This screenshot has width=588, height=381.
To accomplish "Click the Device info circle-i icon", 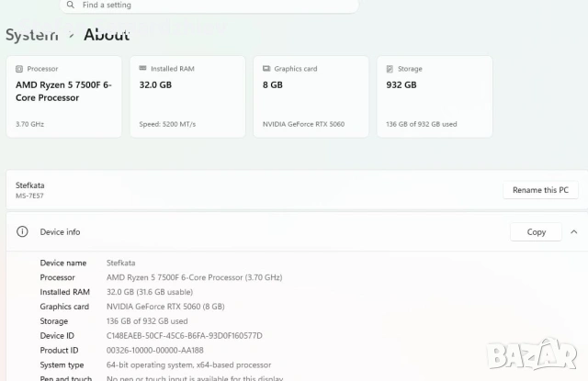I will (22, 231).
